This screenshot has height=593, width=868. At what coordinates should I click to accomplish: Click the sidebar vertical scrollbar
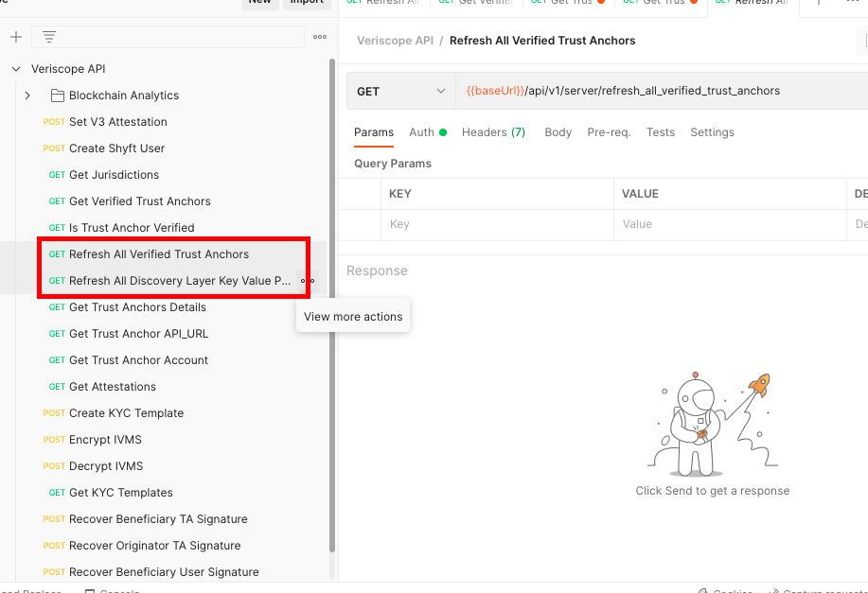[x=332, y=305]
